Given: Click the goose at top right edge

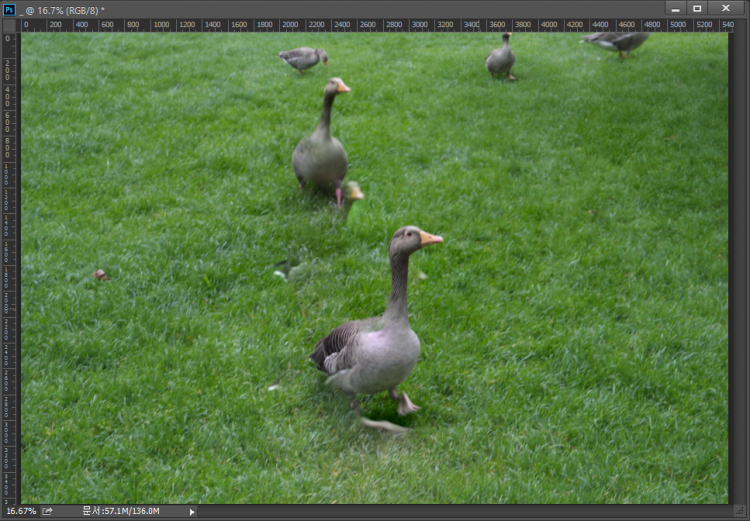Looking at the screenshot, I should 617,41.
